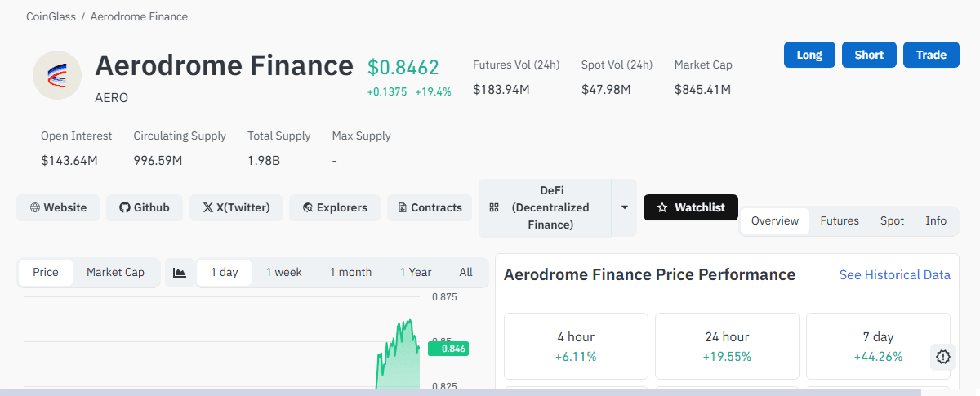The width and height of the screenshot is (980, 396).
Task: Switch to the Spot tab
Action: point(892,220)
